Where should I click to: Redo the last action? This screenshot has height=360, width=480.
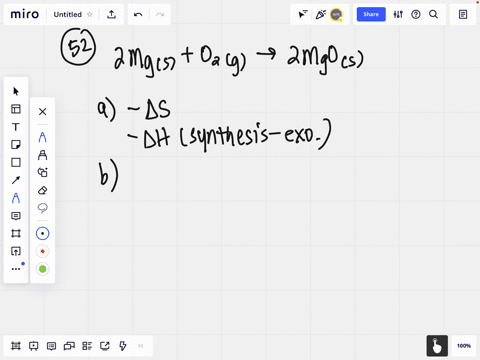pyautogui.click(x=160, y=15)
